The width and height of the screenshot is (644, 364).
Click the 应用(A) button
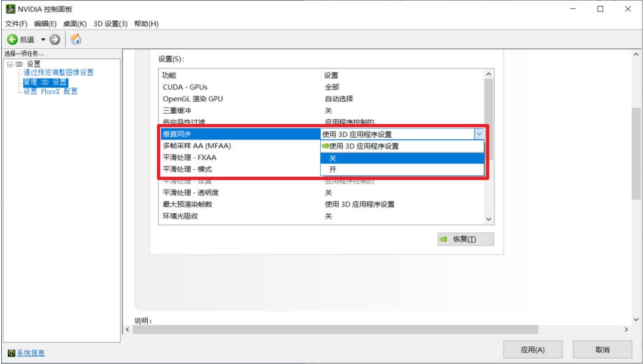(532, 350)
